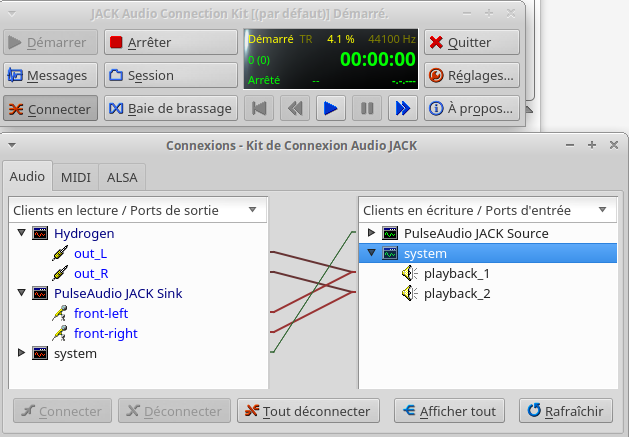Viewport: 629px width, 437px height.
Task: Click the PulseAudio JACK Sink client icon
Action: point(40,293)
